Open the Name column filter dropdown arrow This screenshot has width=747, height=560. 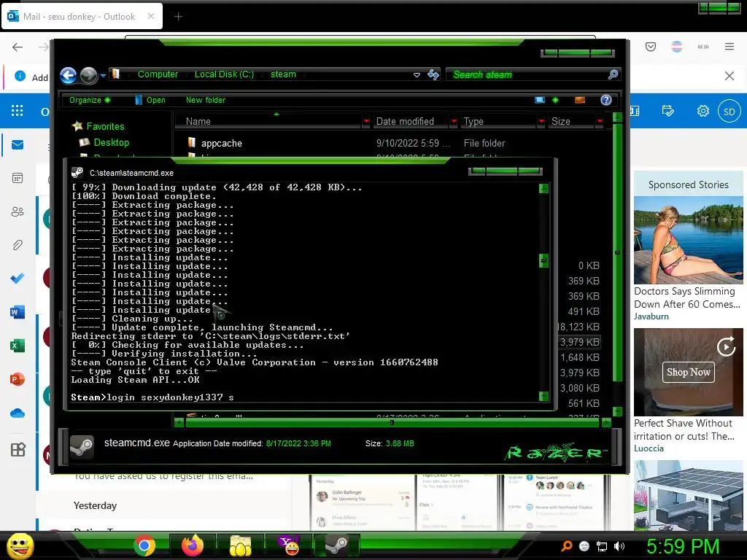click(366, 122)
